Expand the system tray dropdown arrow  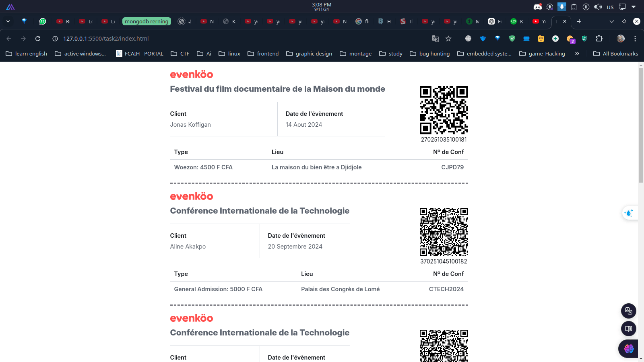tap(634, 7)
